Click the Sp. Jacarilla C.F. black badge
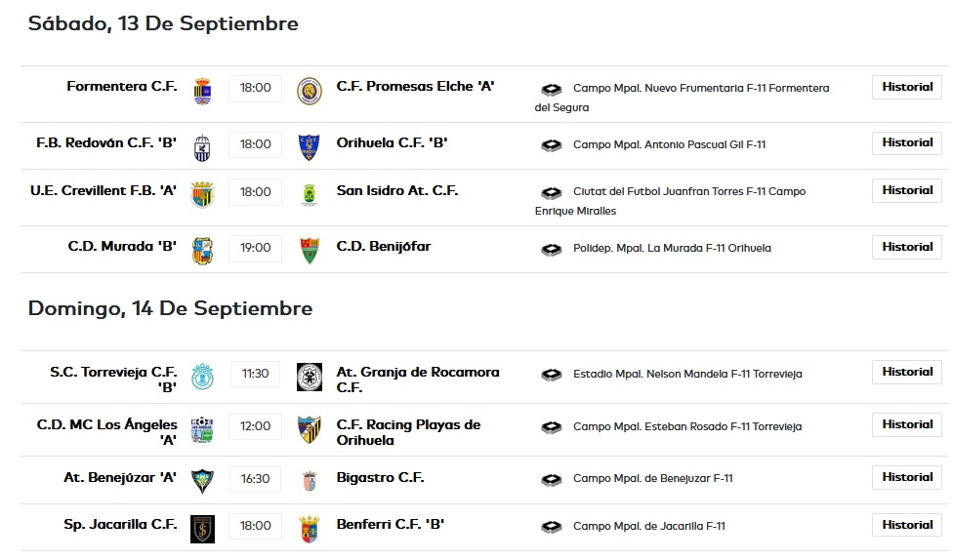 202,529
